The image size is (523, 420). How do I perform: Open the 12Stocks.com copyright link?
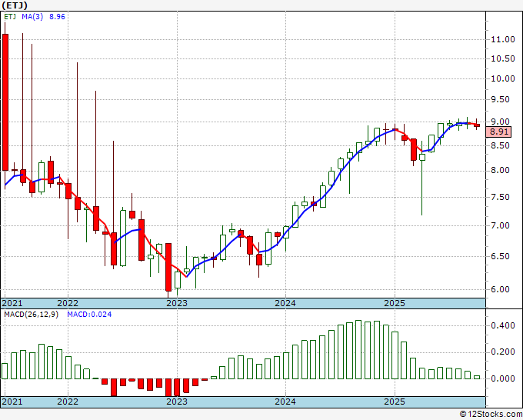click(491, 415)
